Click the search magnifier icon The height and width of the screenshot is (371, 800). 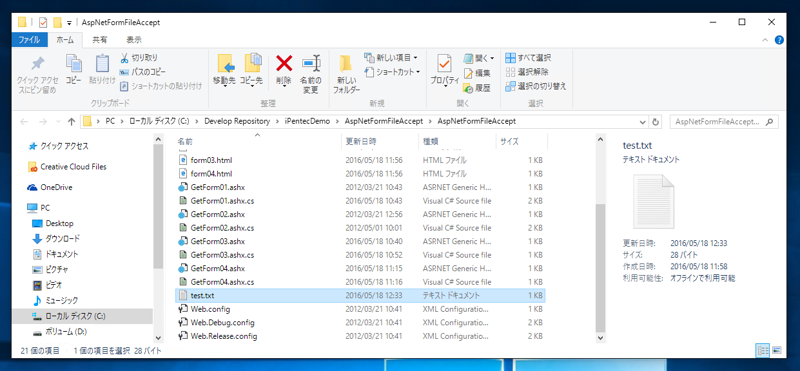769,122
